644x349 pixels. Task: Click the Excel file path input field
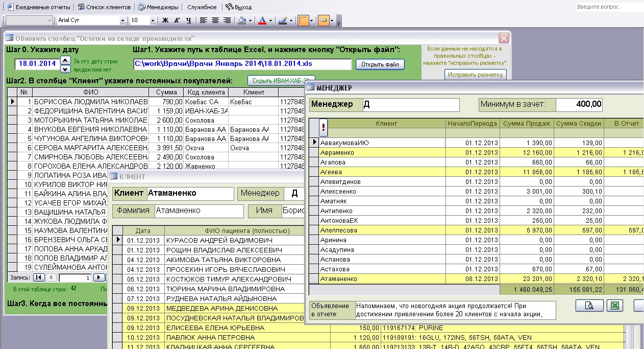click(x=242, y=64)
